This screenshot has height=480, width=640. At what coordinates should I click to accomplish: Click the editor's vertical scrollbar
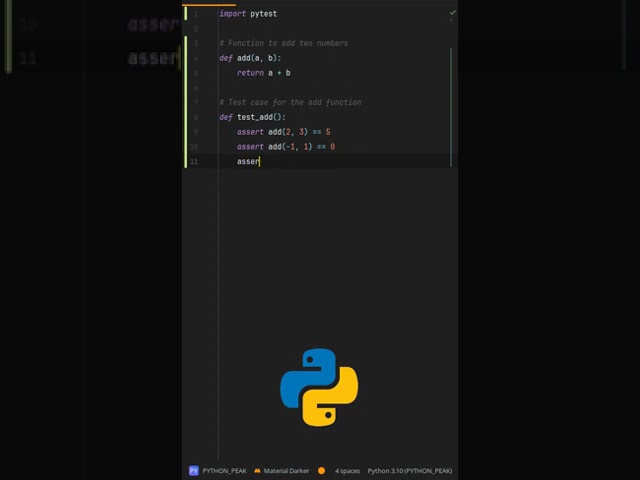tap(451, 107)
